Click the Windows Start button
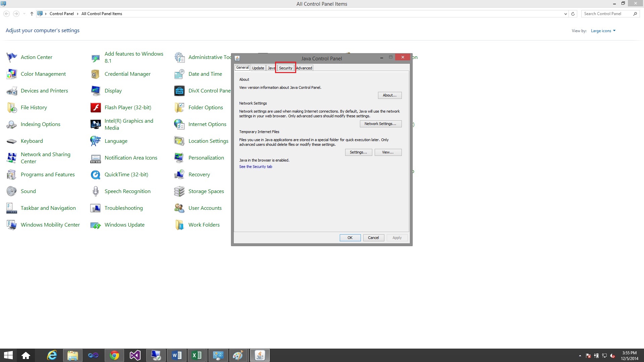Image resolution: width=644 pixels, height=362 pixels. tap(8, 356)
